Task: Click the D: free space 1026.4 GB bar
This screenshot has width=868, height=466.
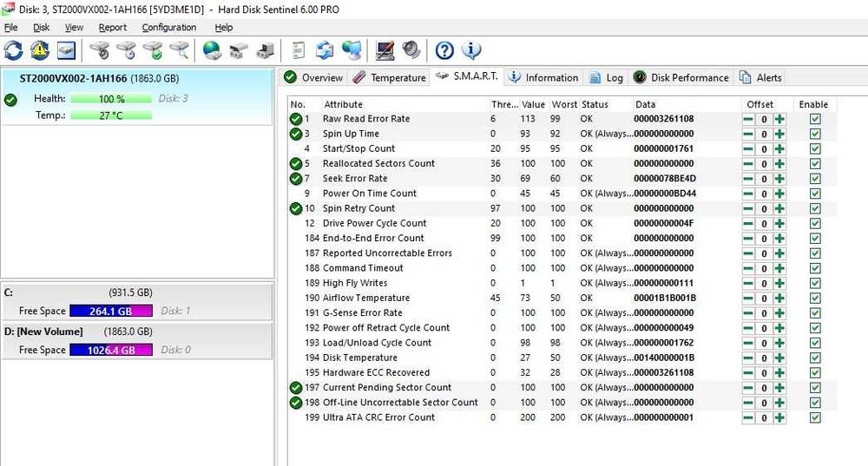Action: 111,350
